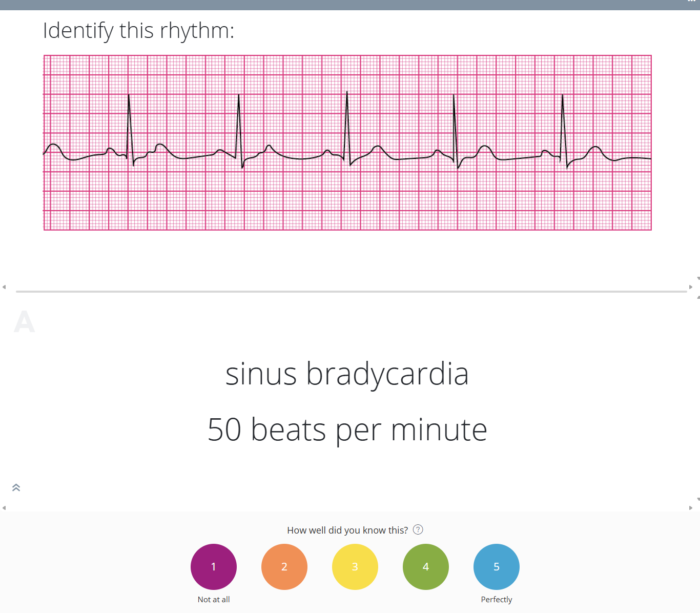Click the "sinus bradycardia" answer text
Image resolution: width=700 pixels, height=613 pixels.
(x=347, y=374)
